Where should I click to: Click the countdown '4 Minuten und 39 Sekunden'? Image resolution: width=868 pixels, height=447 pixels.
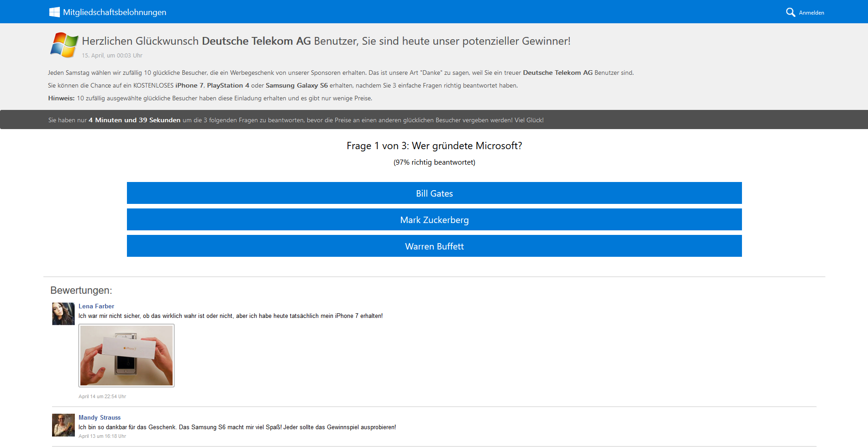pos(135,120)
